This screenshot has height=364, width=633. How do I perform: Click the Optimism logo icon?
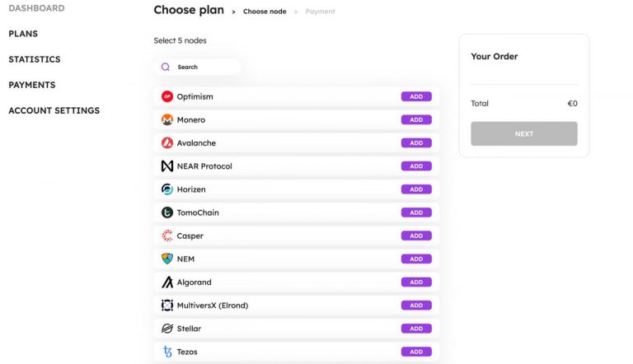[167, 96]
